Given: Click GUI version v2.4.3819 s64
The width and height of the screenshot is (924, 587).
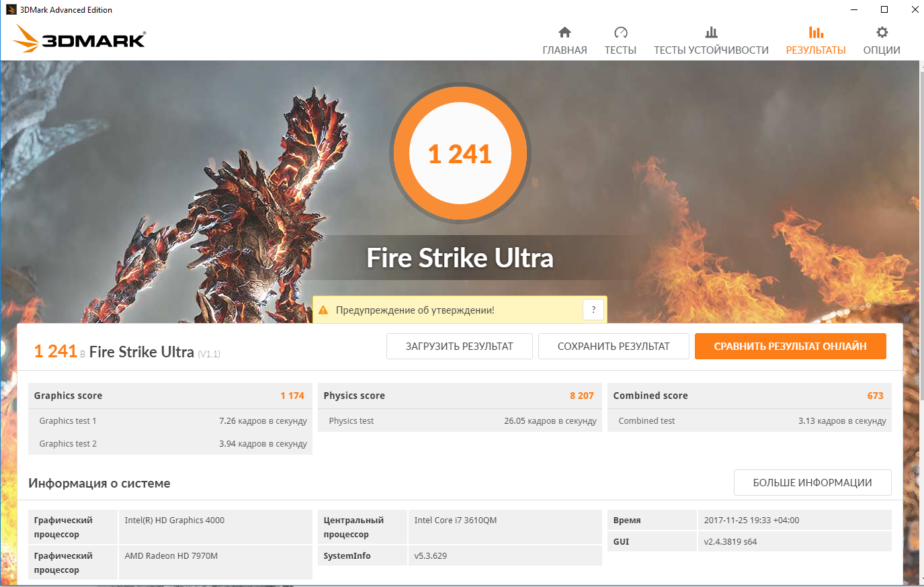Looking at the screenshot, I should [730, 542].
